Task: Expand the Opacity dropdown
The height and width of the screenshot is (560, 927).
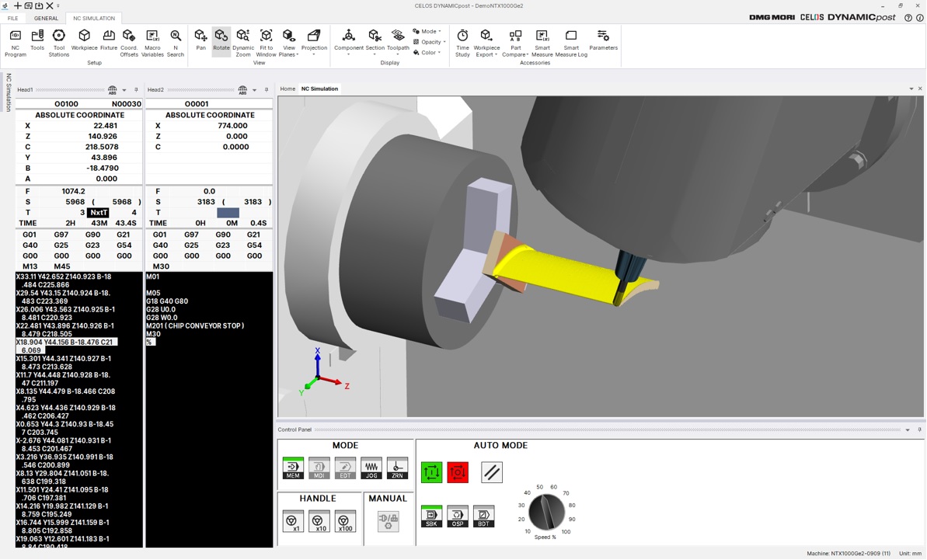Action: pyautogui.click(x=429, y=42)
